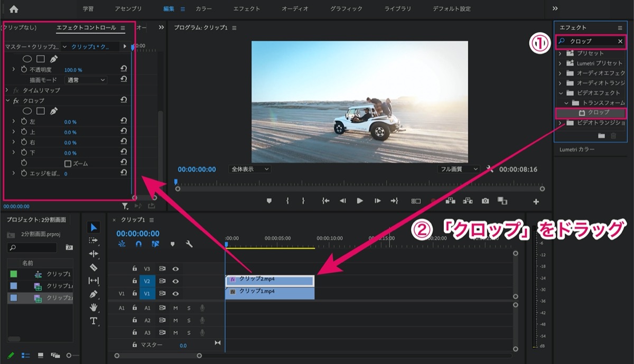Switch to the カラー workspace
Screen dimensions: 634x364
(203, 9)
